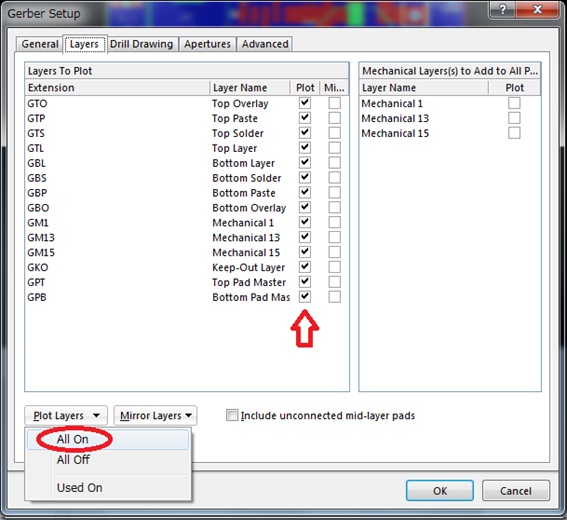This screenshot has height=520, width=567.
Task: Open the Advanced tab
Action: click(x=265, y=44)
